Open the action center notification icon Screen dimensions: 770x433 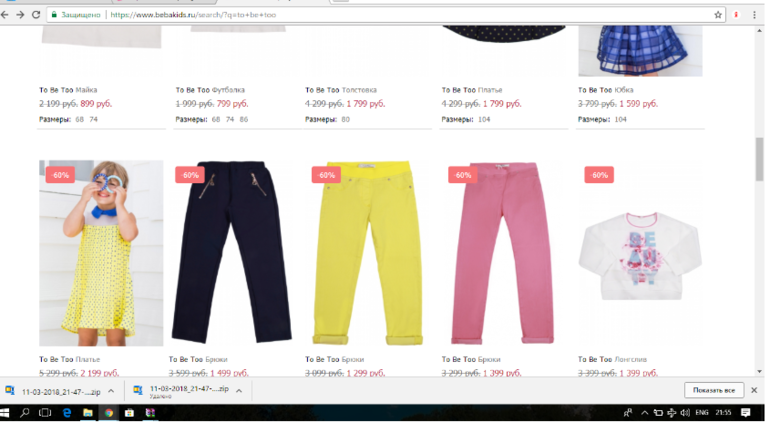point(745,413)
